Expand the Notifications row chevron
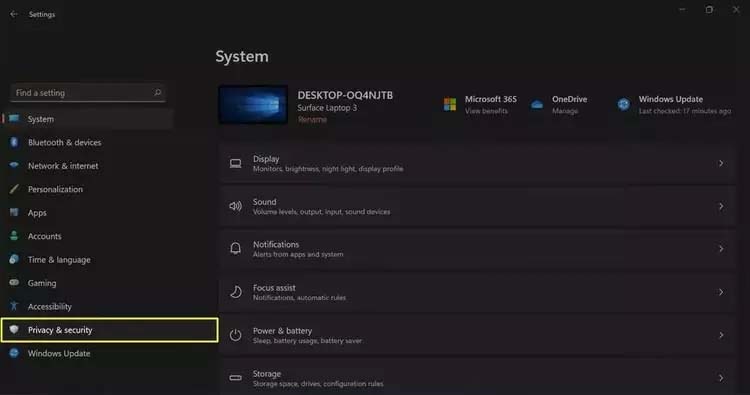Image resolution: width=750 pixels, height=395 pixels. click(x=721, y=249)
